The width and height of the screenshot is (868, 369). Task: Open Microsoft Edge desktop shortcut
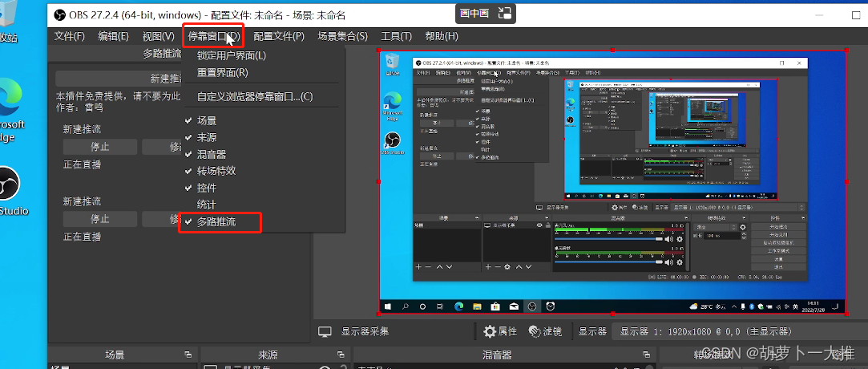[11, 110]
